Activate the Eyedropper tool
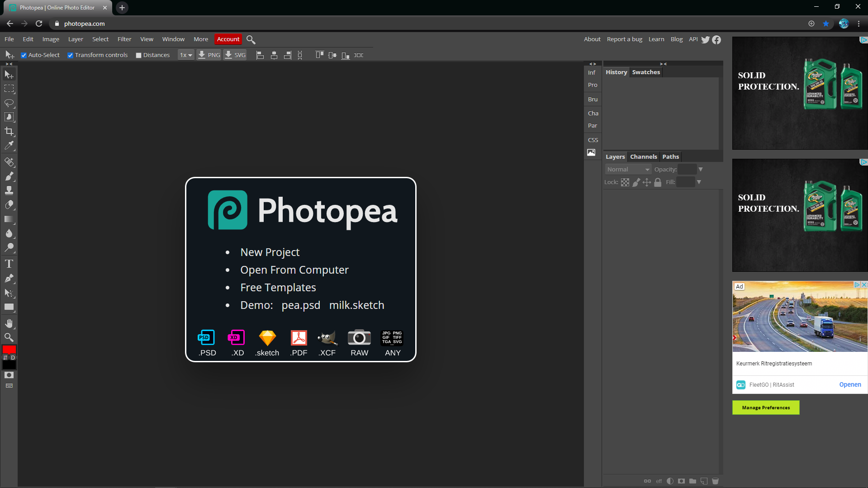The width and height of the screenshot is (868, 488). pos(9,146)
